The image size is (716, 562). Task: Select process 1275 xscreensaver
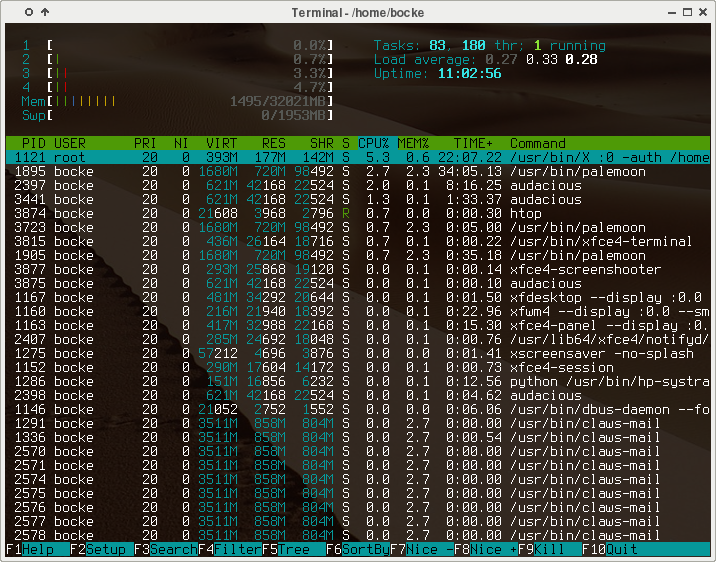point(358,353)
